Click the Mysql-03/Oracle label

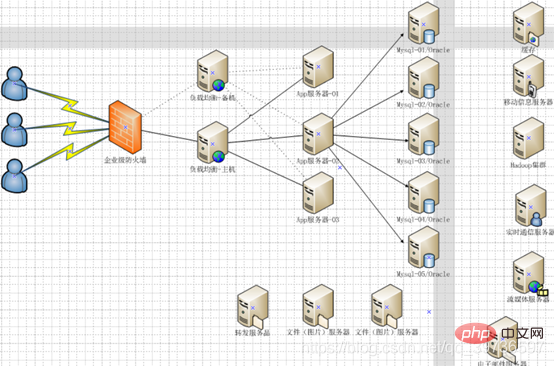pos(423,161)
